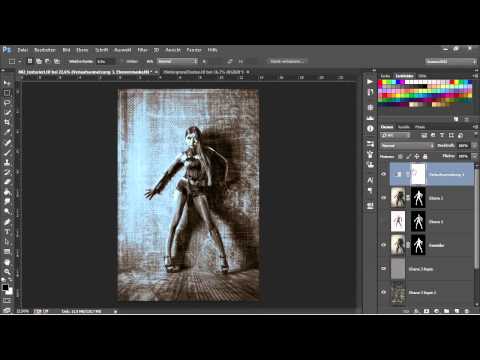This screenshot has height=360, width=480.
Task: Open the Fenster menu
Action: point(194,50)
